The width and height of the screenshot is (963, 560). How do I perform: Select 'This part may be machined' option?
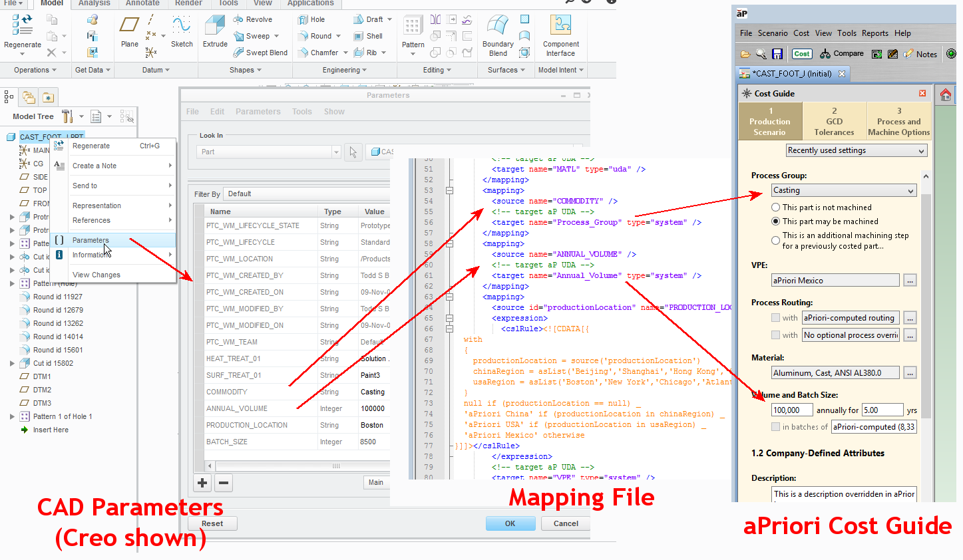[x=776, y=221]
